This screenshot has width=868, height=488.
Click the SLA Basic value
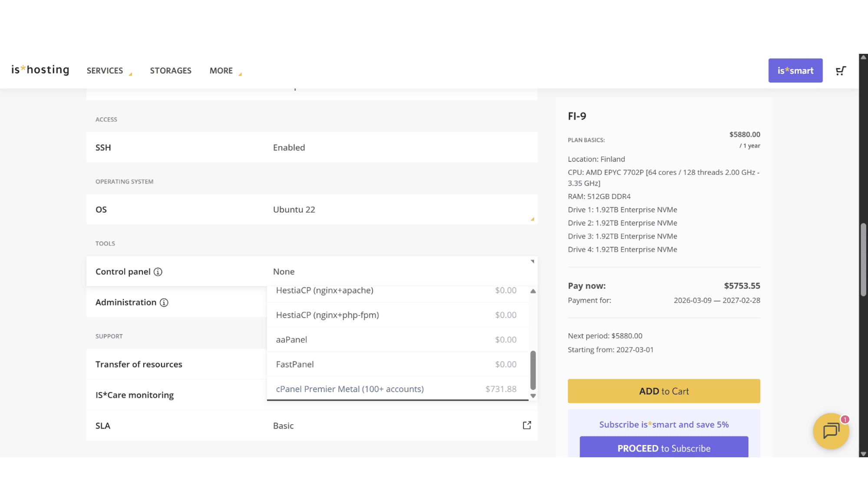[283, 426]
